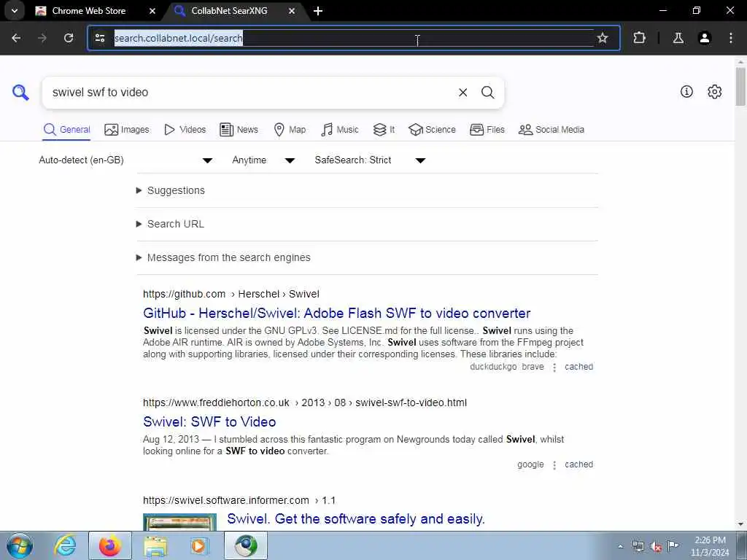The image size is (747, 560).
Task: Open the Swivel: SWF to Video result
Action: (209, 422)
